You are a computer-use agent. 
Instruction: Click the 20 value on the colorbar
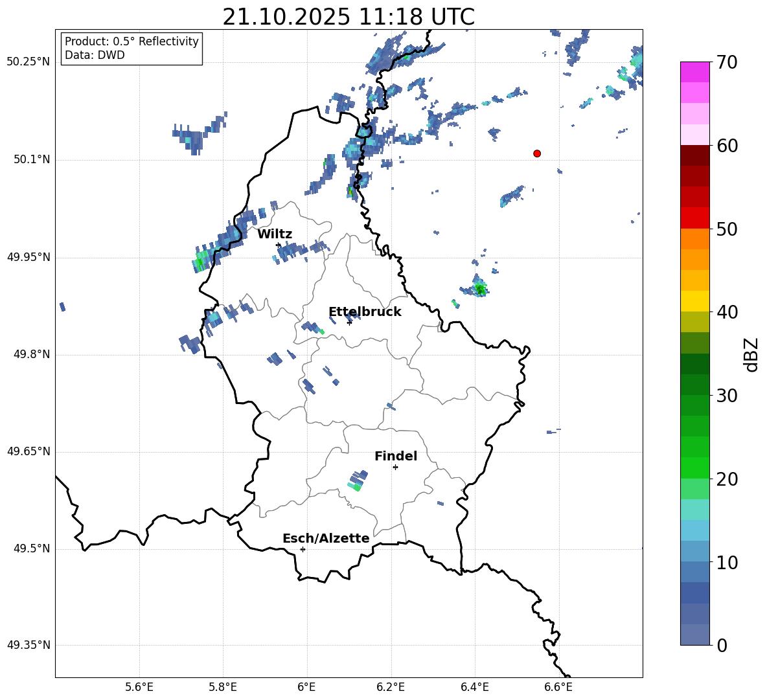[727, 479]
